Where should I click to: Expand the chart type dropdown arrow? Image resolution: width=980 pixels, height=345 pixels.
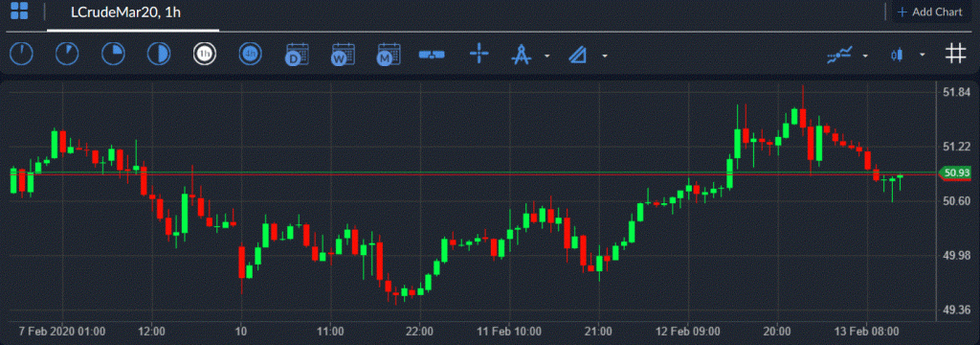[923, 56]
